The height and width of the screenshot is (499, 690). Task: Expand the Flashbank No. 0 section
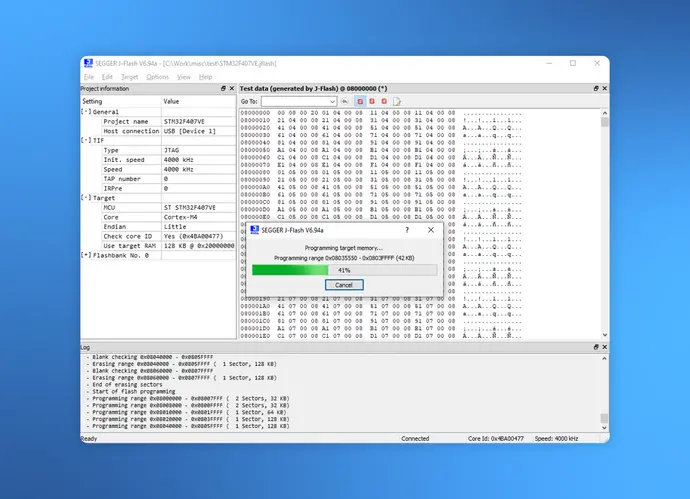pos(86,255)
